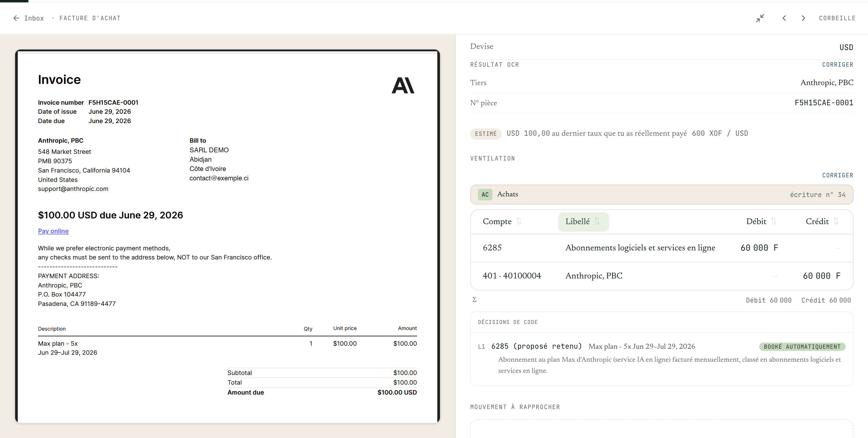
Task: Click Corriger above the Achats entry
Action: point(837,175)
